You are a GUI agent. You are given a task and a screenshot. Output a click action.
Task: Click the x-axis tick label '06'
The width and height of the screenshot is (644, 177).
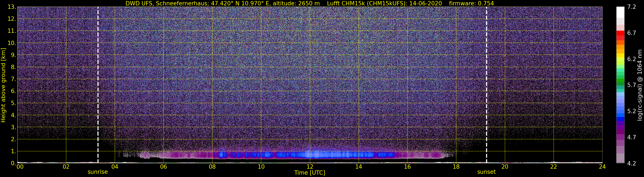coord(164,167)
